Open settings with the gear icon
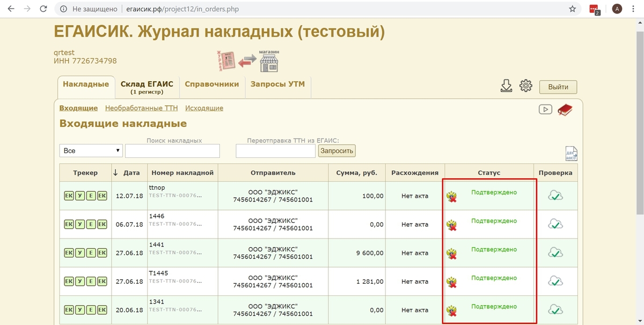Viewport: 644px width, 325px height. click(x=526, y=86)
